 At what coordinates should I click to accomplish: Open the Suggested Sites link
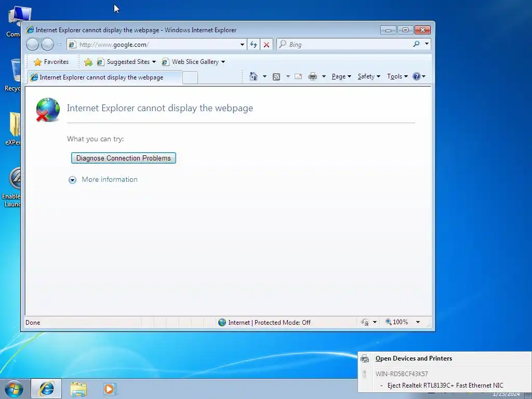pos(126,62)
